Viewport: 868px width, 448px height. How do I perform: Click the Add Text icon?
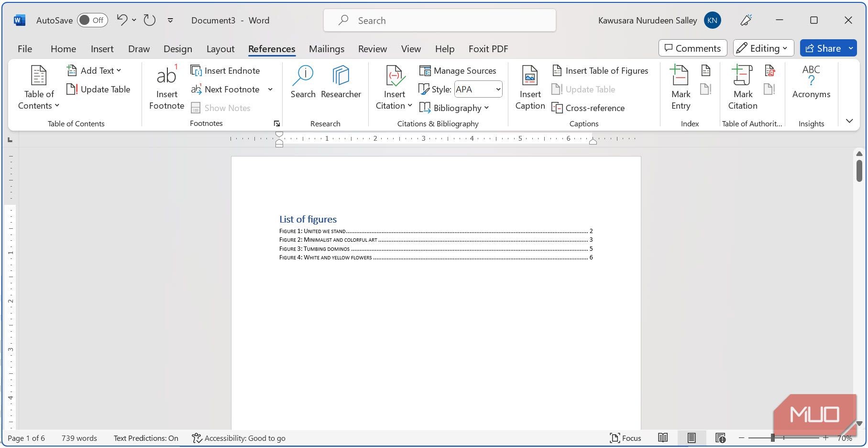click(x=72, y=70)
